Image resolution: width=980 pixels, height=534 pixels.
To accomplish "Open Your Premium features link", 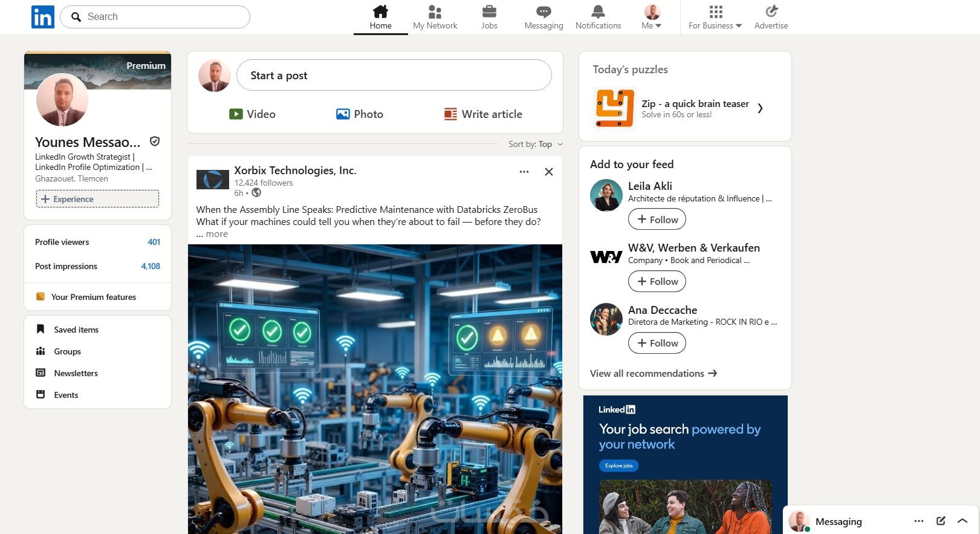I will pyautogui.click(x=94, y=297).
